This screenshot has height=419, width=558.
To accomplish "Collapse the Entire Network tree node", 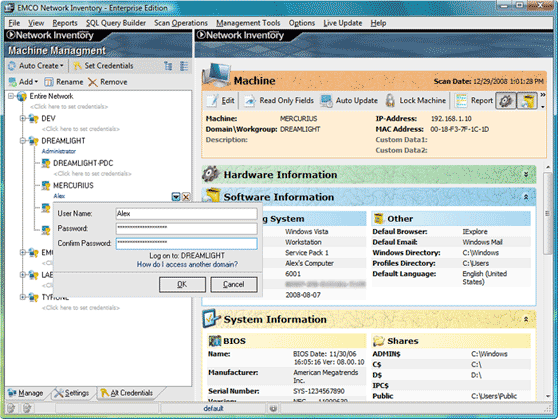I will [11, 96].
